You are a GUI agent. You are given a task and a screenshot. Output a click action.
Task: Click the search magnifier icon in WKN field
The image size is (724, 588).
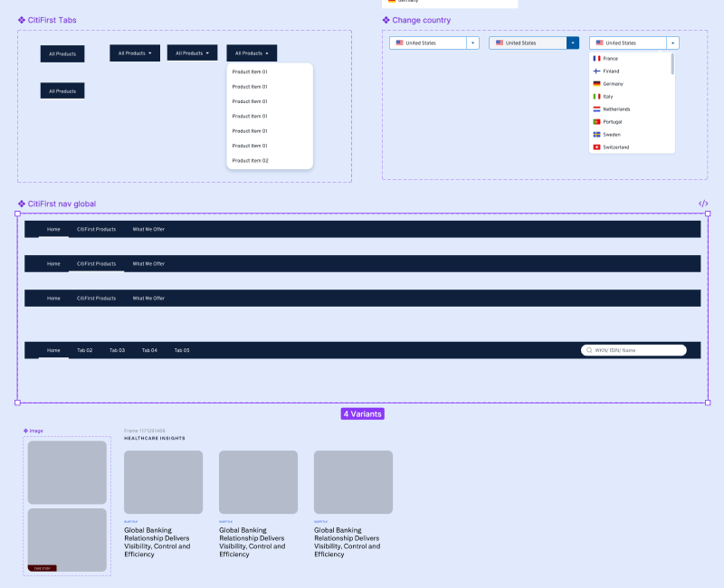tap(589, 350)
